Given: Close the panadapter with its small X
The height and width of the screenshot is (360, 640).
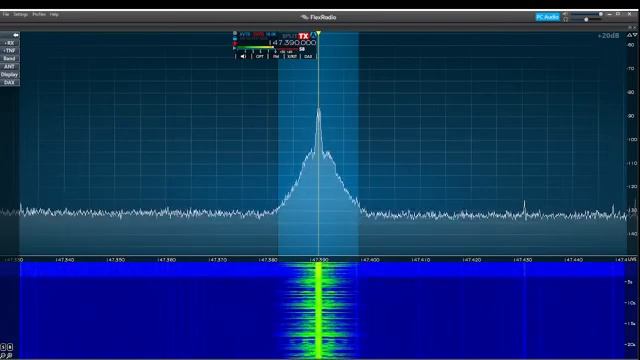Looking at the screenshot, I should tap(634, 27).
